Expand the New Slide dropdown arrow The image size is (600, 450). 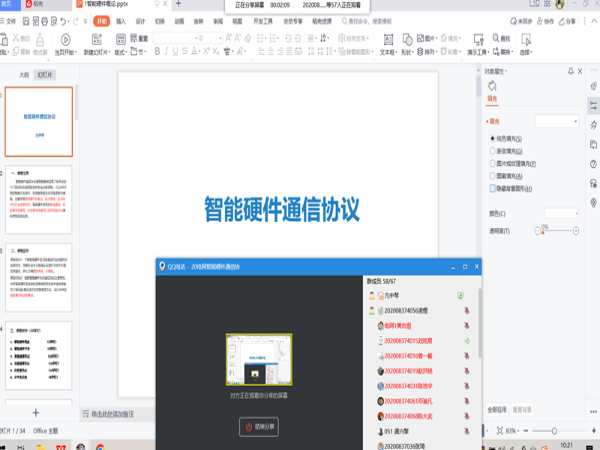(109, 52)
